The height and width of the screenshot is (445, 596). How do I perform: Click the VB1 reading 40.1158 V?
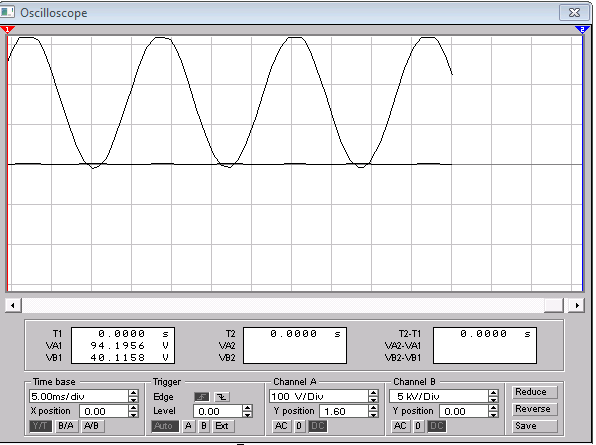[129, 358]
